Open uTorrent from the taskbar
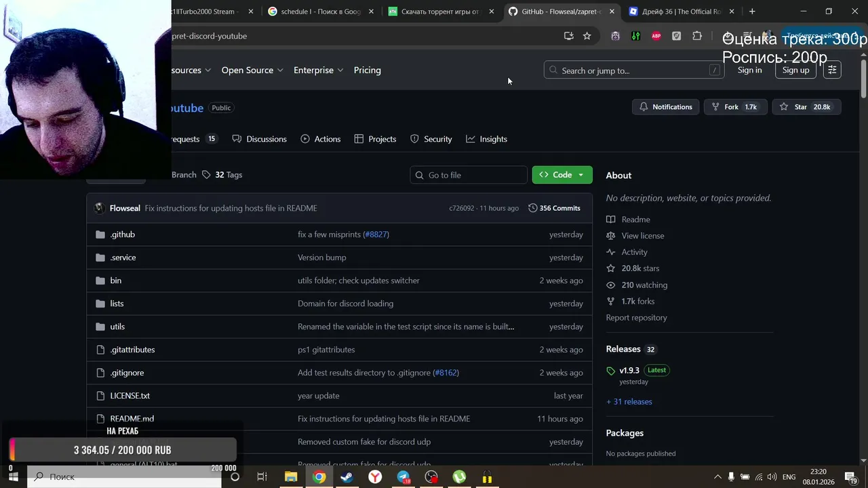Viewport: 868px width, 488px height. (x=459, y=476)
